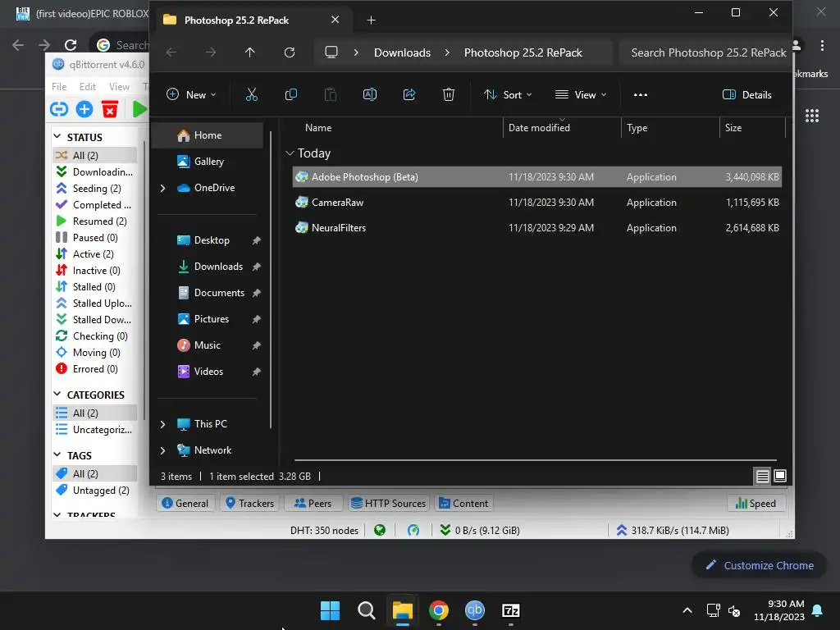Click the Cut scissors icon in Explorer toolbar
The image size is (840, 630).
(251, 95)
